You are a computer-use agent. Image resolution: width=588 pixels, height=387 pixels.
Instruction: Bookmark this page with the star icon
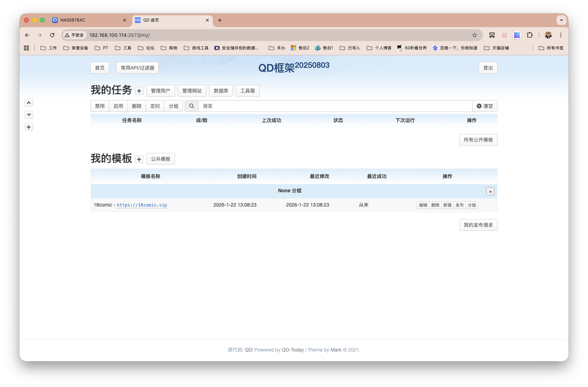(x=474, y=35)
